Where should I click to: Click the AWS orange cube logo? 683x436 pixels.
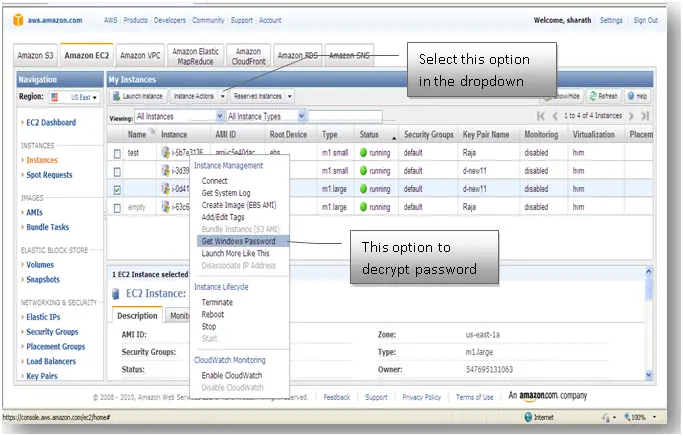18,20
